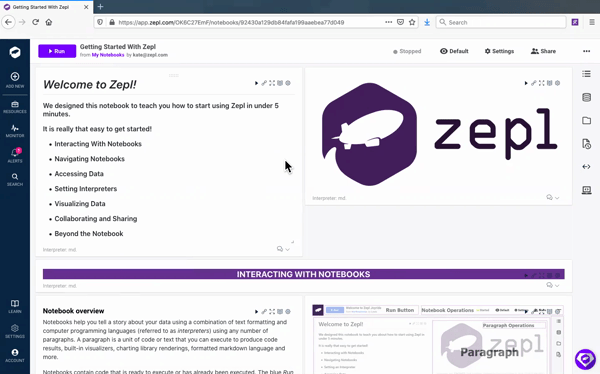The height and width of the screenshot is (374, 600).
Task: Open Learn in the left sidebar
Action: click(x=15, y=307)
